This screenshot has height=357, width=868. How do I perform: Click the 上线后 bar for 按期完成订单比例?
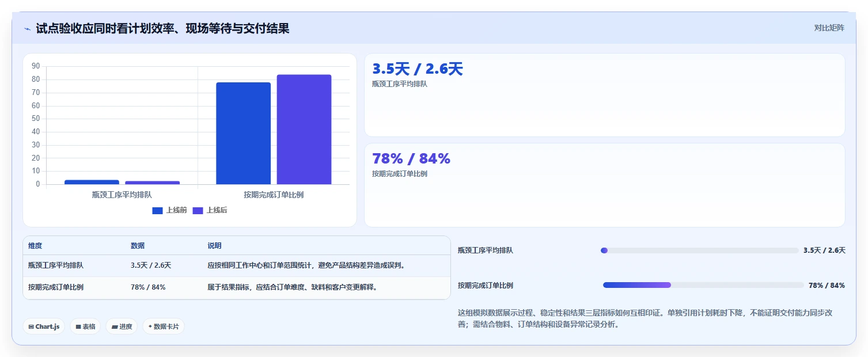tap(304, 130)
